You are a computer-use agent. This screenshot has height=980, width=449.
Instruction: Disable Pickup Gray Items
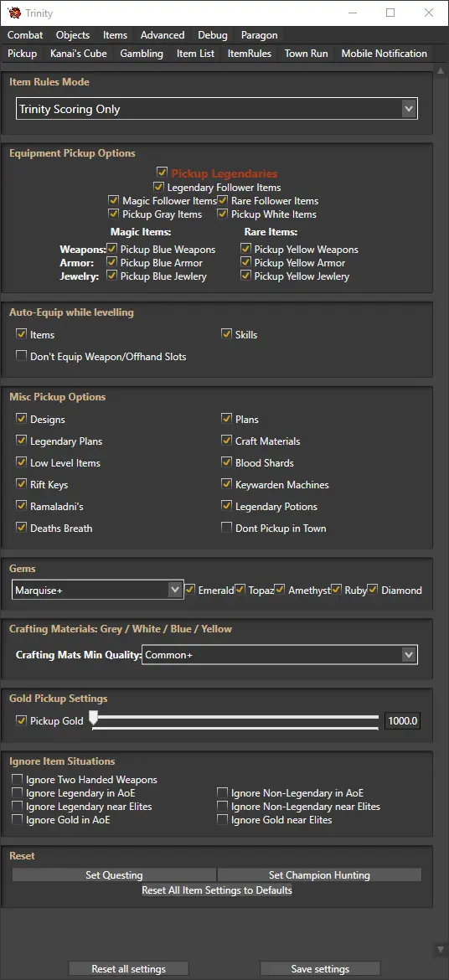point(113,214)
